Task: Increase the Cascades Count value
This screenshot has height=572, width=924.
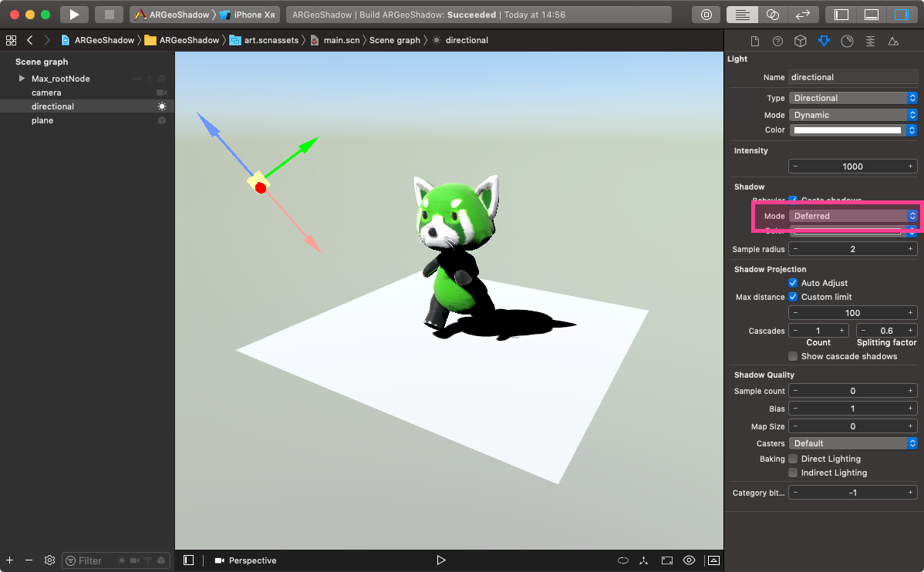Action: [x=841, y=331]
